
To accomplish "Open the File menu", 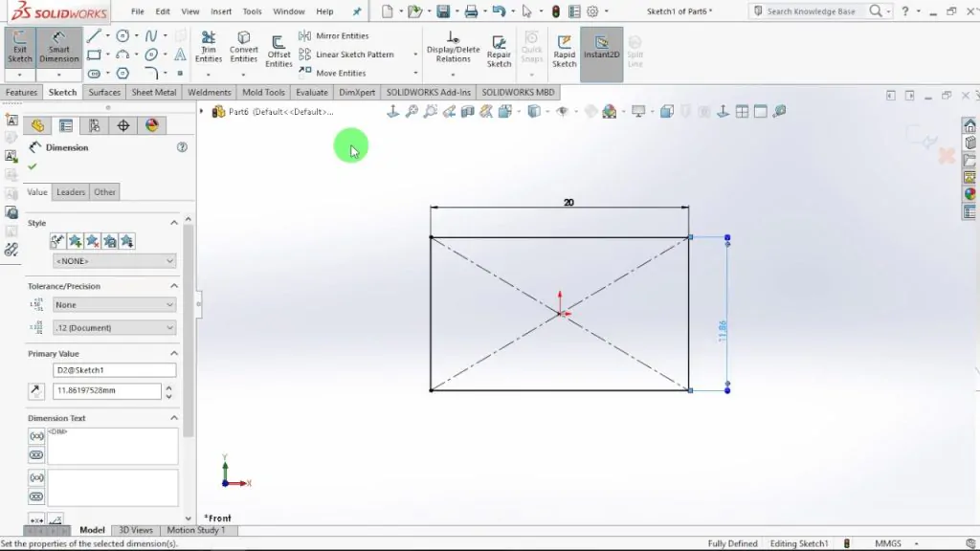I will click(138, 11).
